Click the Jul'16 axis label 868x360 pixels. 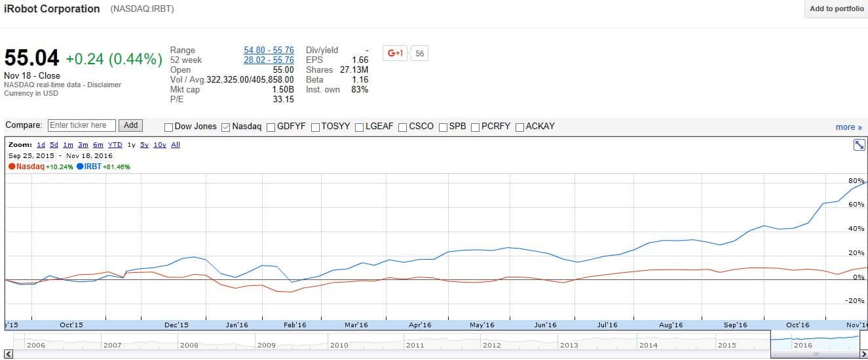coord(607,325)
